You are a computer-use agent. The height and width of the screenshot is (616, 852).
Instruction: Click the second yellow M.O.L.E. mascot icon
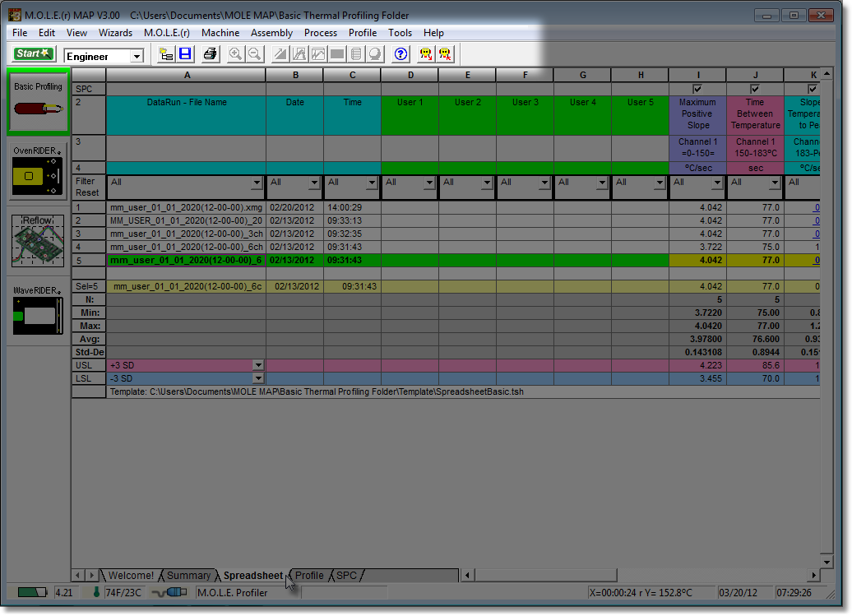tap(445, 54)
